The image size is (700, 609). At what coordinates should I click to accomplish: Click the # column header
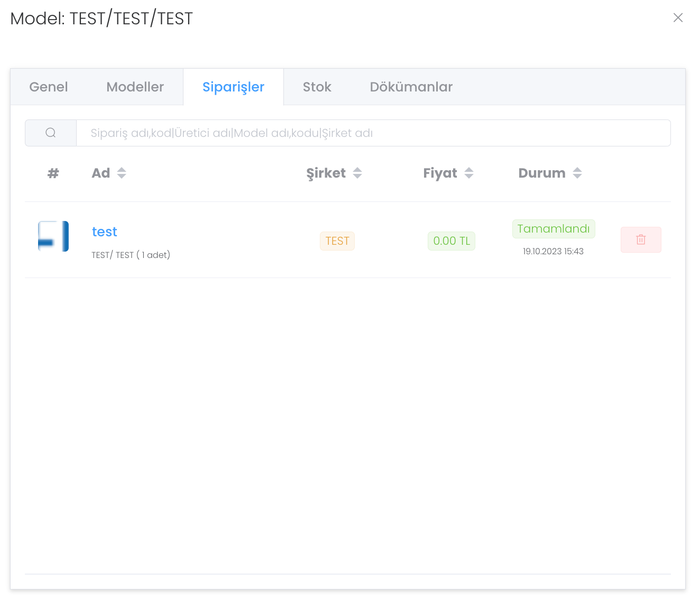click(x=53, y=173)
